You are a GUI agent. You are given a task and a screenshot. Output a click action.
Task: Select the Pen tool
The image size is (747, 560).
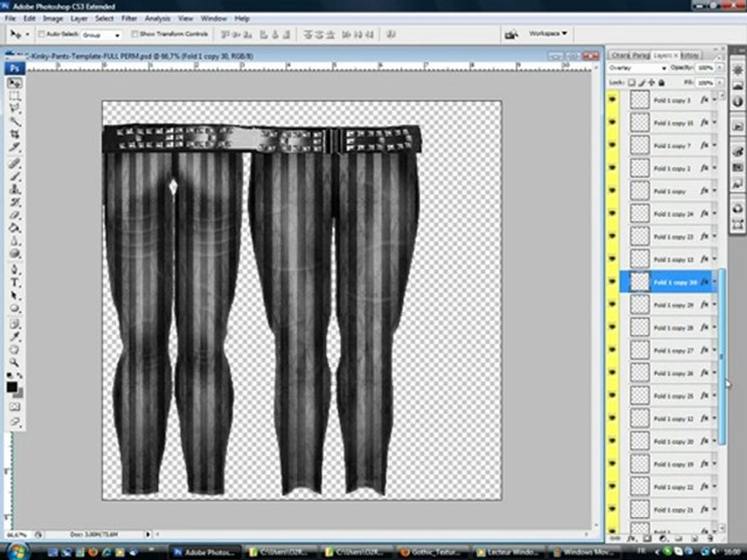[x=15, y=270]
